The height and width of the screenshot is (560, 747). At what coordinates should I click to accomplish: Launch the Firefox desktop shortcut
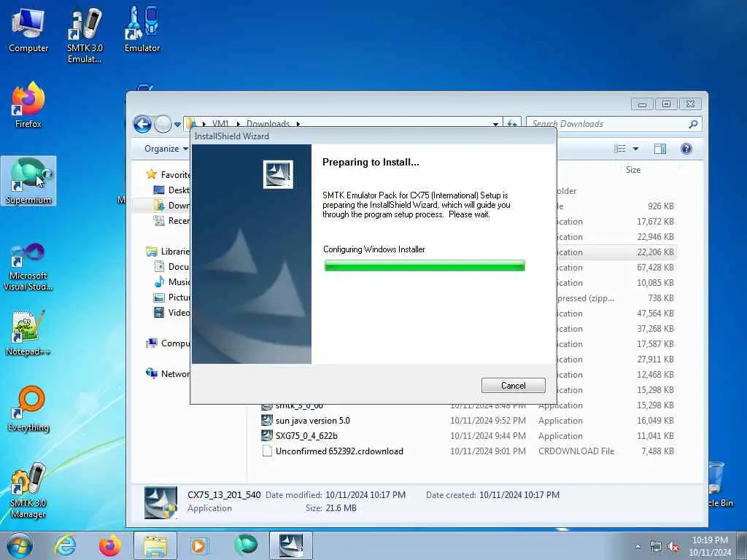28,105
